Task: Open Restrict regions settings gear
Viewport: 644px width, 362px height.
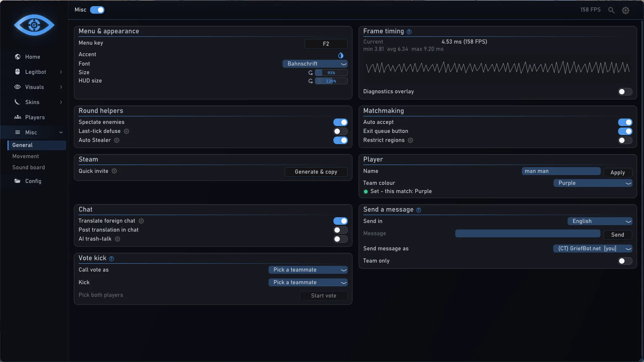Action: coord(410,140)
